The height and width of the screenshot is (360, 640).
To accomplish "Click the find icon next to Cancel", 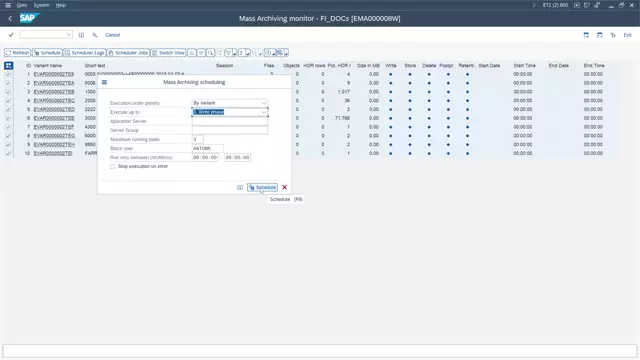I will click(x=95, y=35).
